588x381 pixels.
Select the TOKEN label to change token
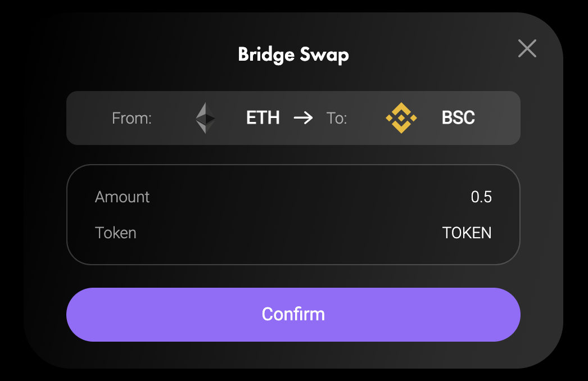[467, 233]
